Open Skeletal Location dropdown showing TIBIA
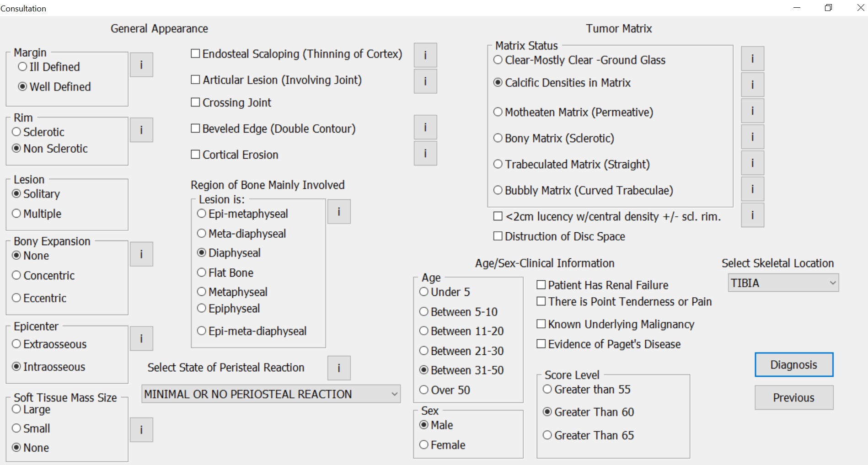This screenshot has width=868, height=465. tap(783, 283)
